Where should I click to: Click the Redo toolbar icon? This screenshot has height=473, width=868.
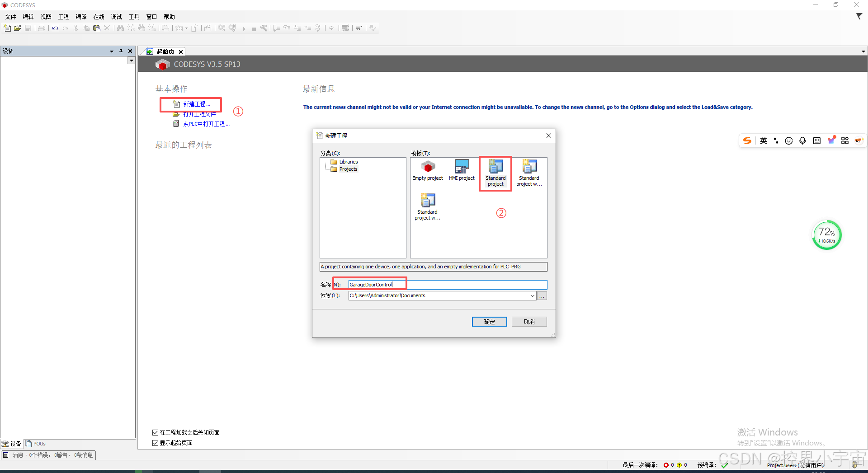[x=66, y=28]
